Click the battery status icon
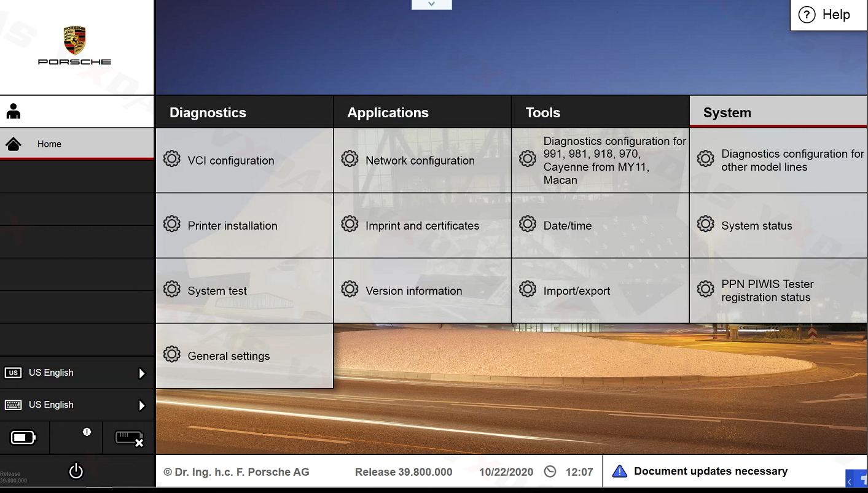This screenshot has height=493, width=868. [23, 438]
